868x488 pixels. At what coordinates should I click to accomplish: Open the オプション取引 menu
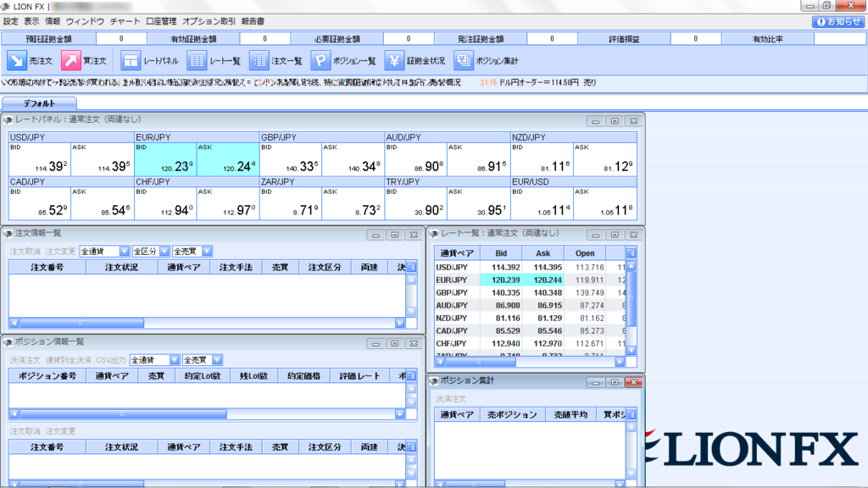click(x=209, y=21)
